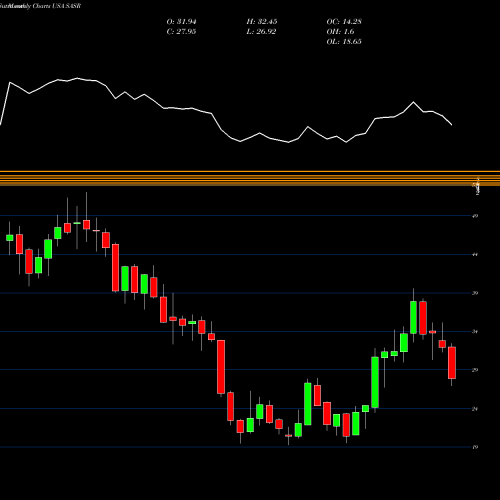Click the last red candle on the chart
This screenshot has width=500, height=500.
tap(452, 363)
